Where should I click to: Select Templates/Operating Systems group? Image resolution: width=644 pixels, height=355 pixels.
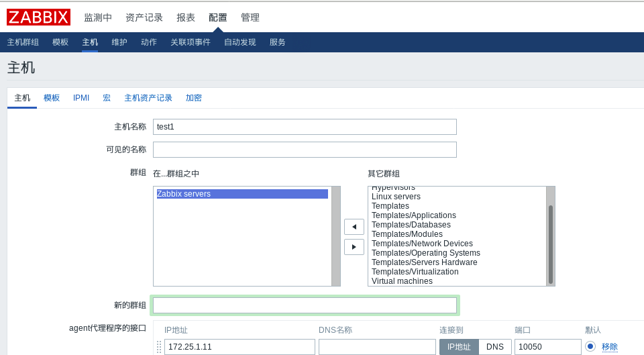click(x=426, y=253)
